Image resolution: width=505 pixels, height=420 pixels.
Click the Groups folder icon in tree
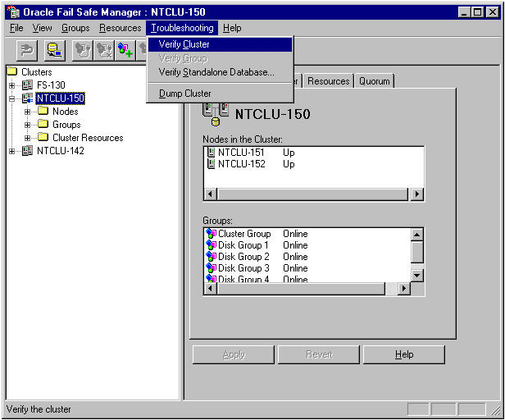[x=43, y=124]
